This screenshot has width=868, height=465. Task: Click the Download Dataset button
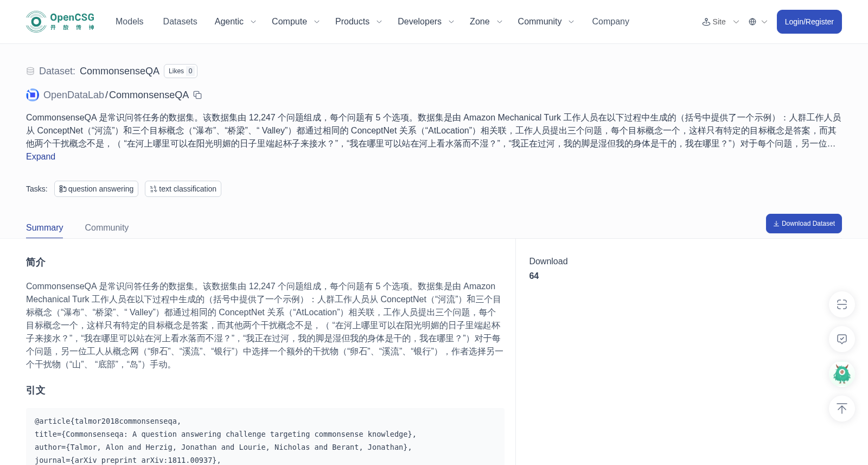804,224
